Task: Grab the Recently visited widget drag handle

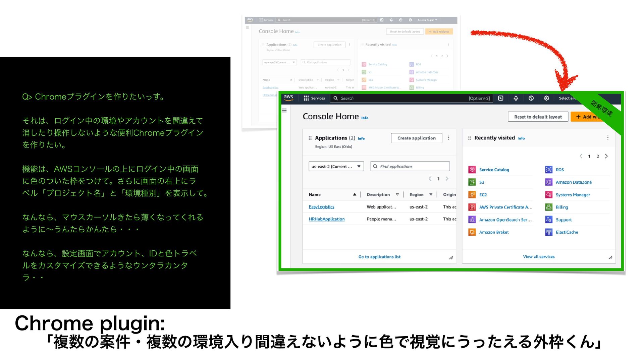Action: [469, 138]
